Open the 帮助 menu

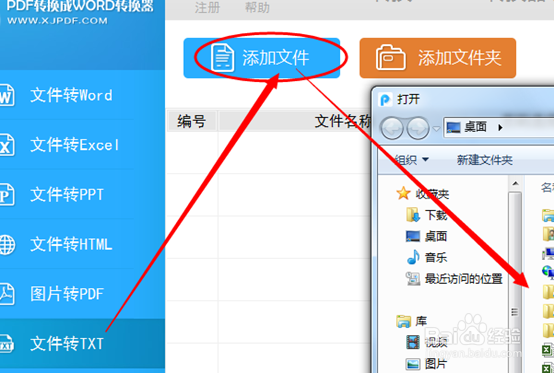[257, 7]
